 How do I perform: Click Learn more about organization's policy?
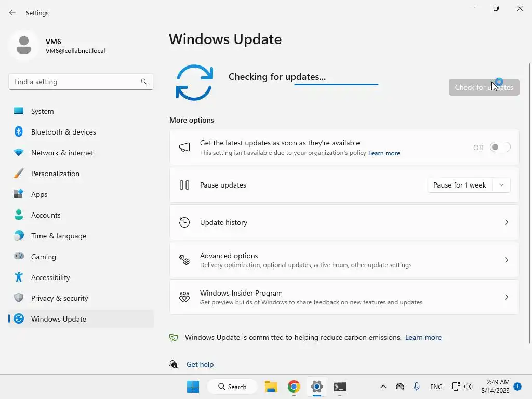[384, 153]
